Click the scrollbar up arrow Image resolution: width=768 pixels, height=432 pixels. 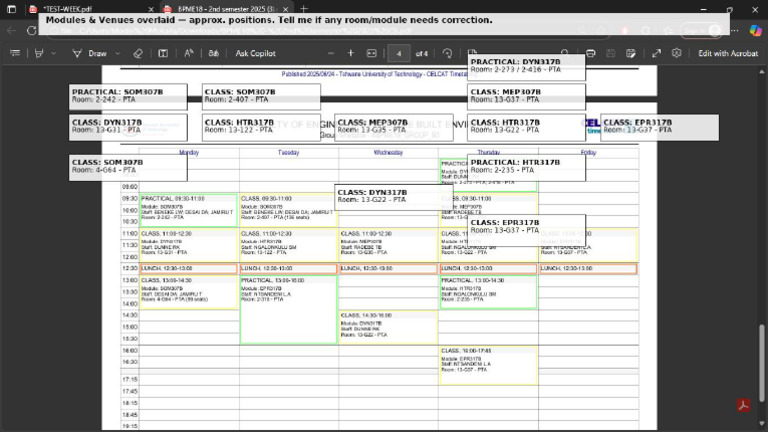pyautogui.click(x=762, y=72)
